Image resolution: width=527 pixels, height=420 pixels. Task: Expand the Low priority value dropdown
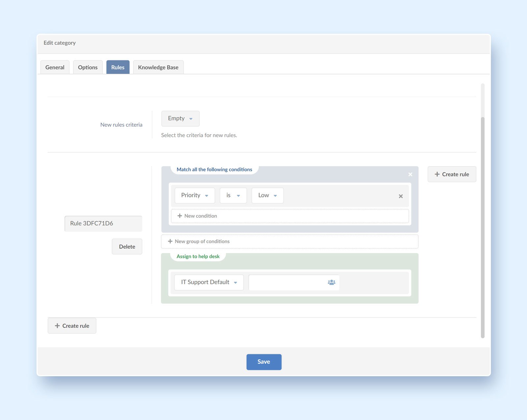click(276, 195)
